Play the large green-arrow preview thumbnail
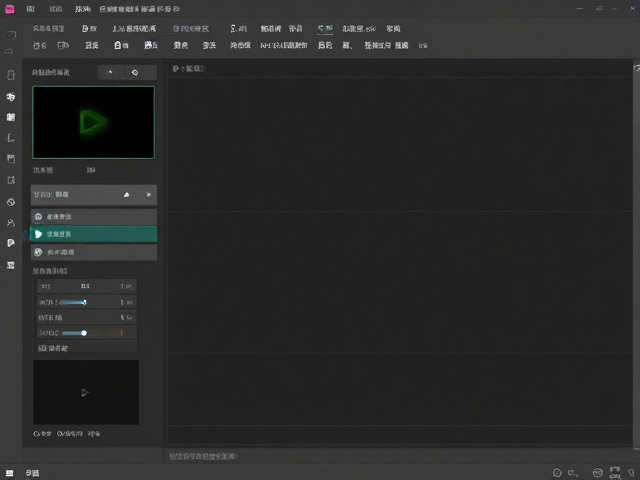This screenshot has width=640, height=480. pos(93,122)
